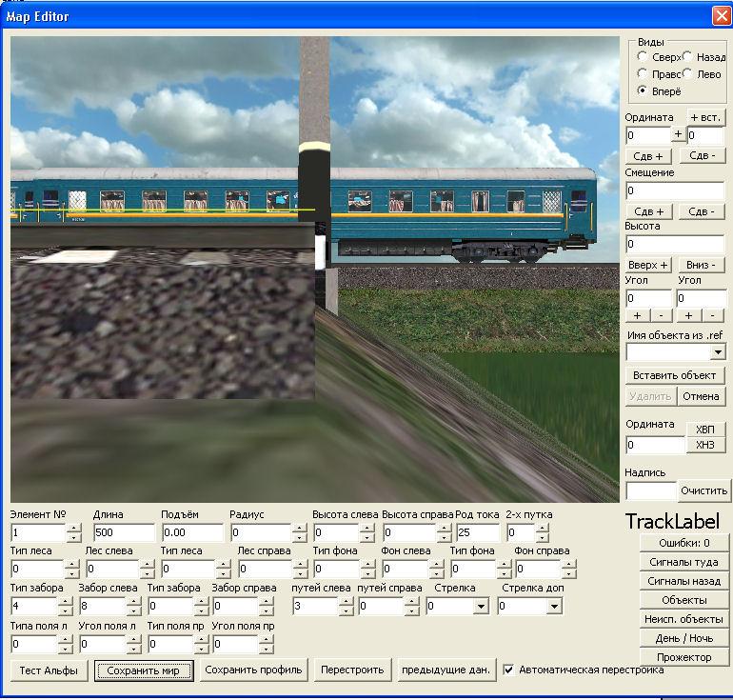Click the Прожектор button

683,657
